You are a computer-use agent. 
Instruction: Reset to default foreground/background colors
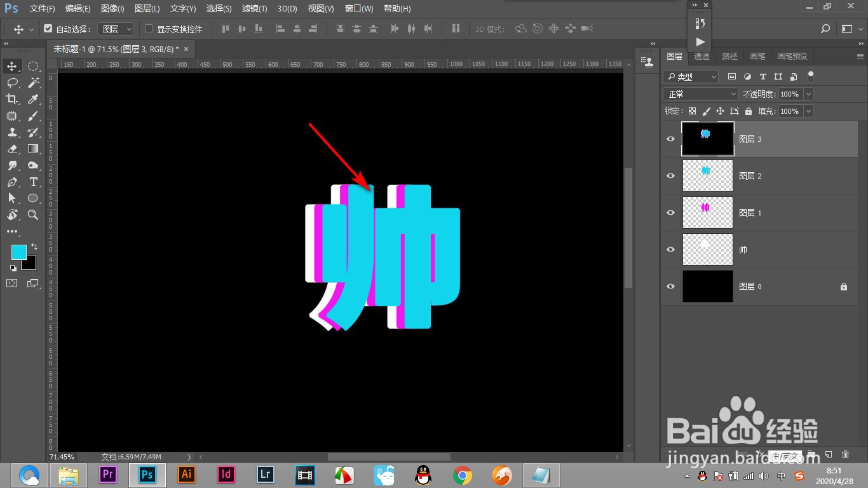13,268
